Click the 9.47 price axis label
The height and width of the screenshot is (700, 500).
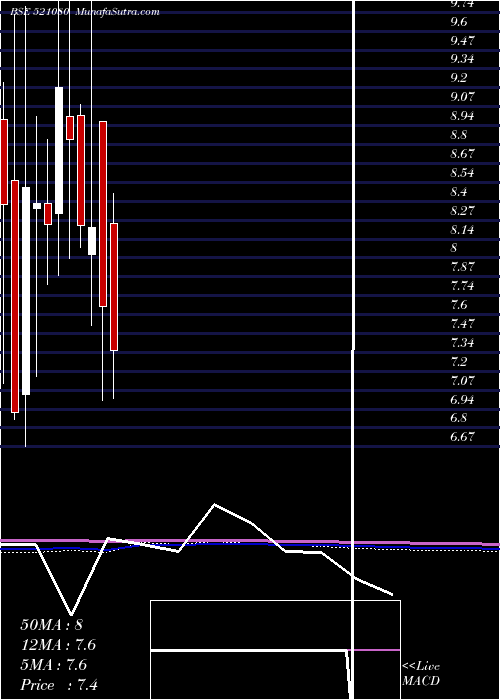[462, 41]
